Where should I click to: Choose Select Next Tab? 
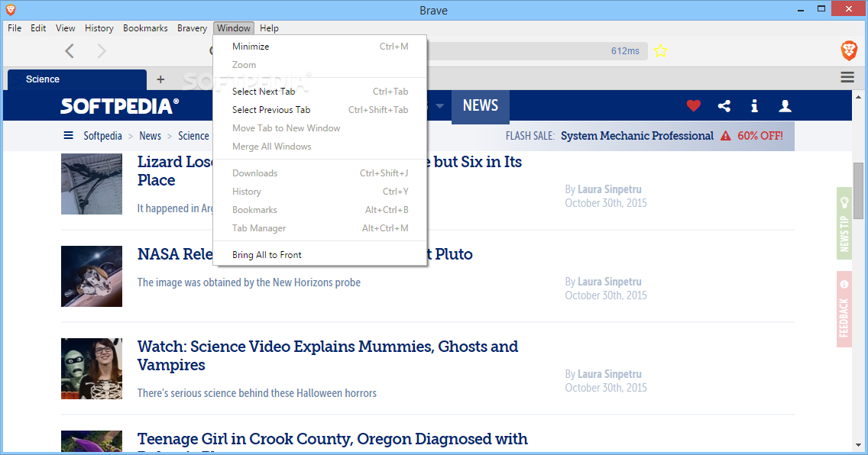320,91
